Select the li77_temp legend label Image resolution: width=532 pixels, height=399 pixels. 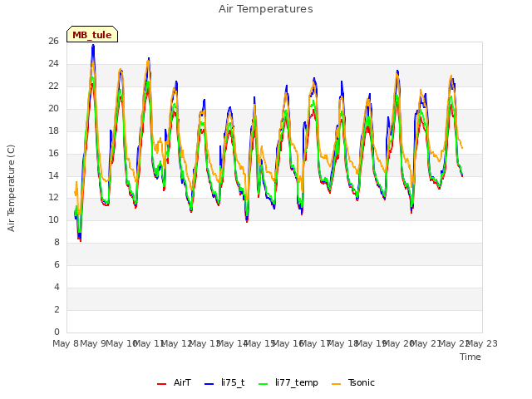297,383
